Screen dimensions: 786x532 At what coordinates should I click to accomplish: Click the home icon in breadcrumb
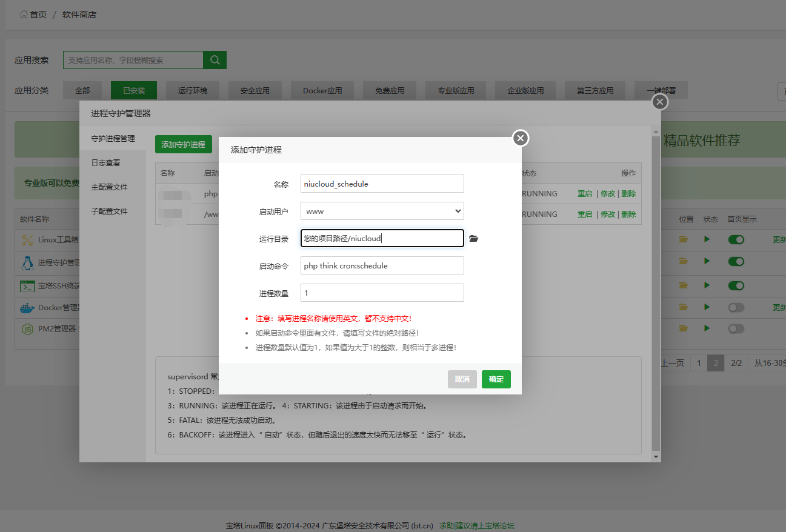[24, 14]
